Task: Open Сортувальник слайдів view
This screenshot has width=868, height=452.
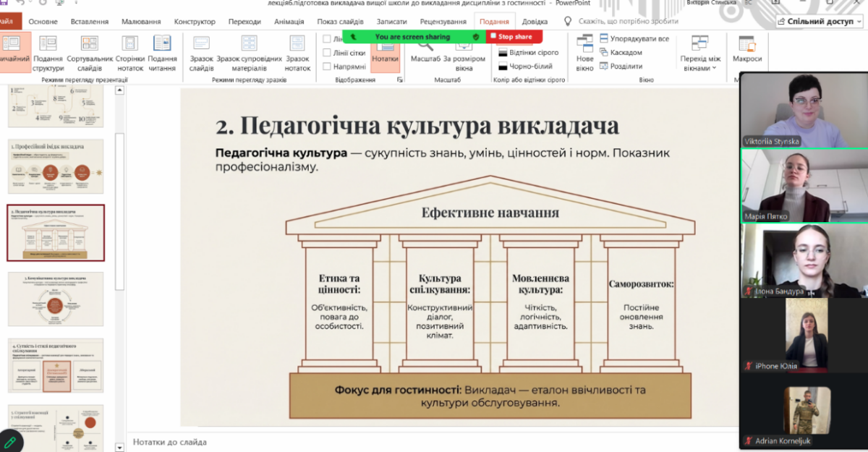Action: tap(90, 52)
